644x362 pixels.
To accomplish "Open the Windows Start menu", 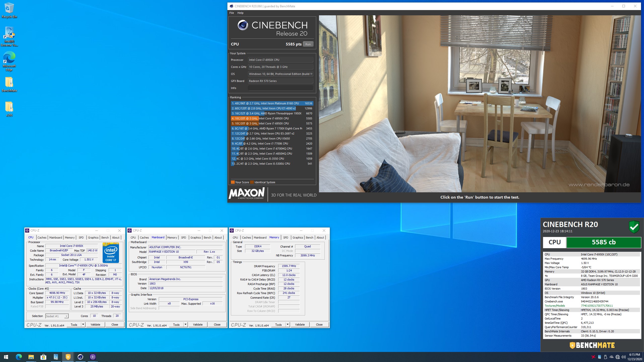I will [6, 357].
